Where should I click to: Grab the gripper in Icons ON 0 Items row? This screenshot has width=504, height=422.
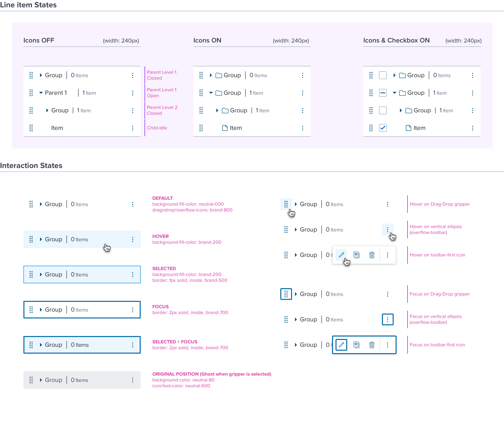[x=201, y=75]
